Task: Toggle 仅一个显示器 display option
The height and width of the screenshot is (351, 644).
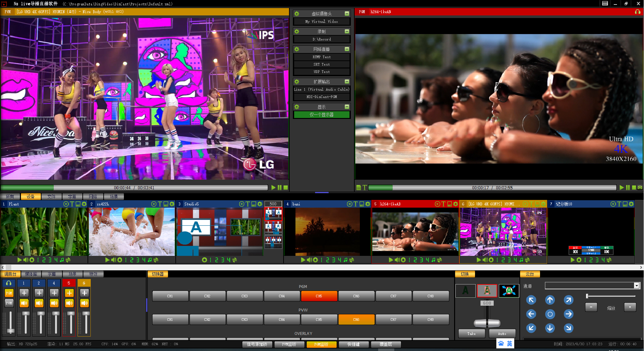Action: (x=322, y=115)
